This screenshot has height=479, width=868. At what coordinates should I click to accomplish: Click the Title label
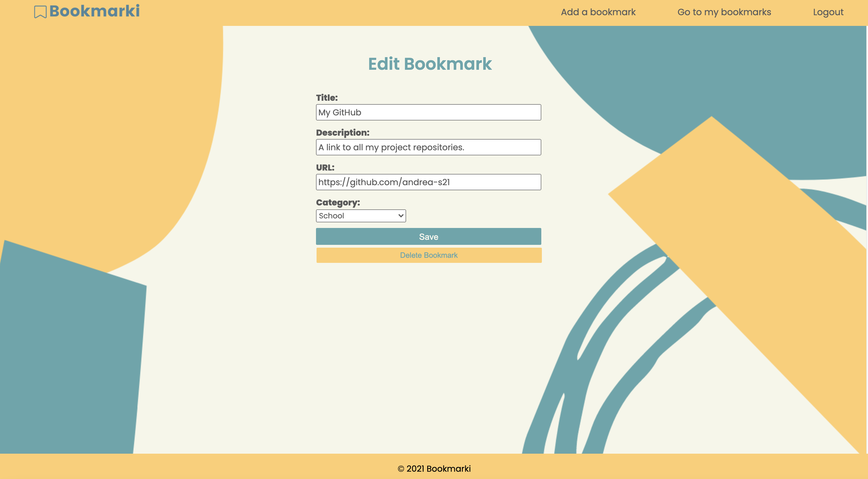point(326,98)
